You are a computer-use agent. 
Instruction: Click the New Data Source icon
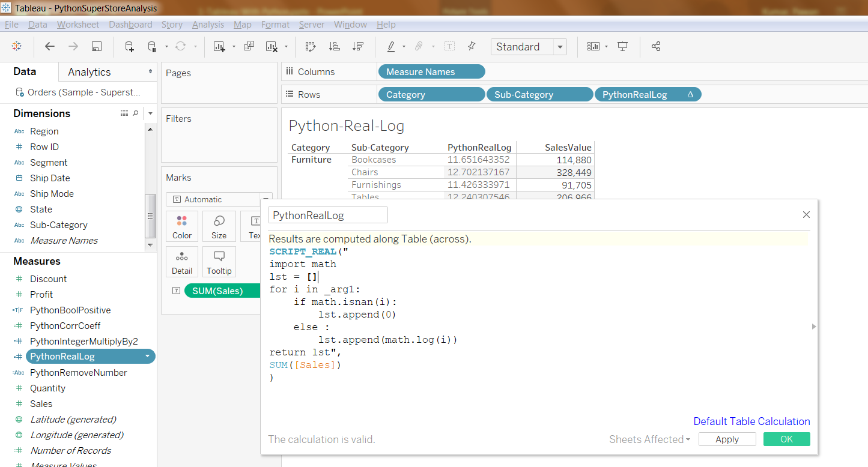(x=129, y=47)
